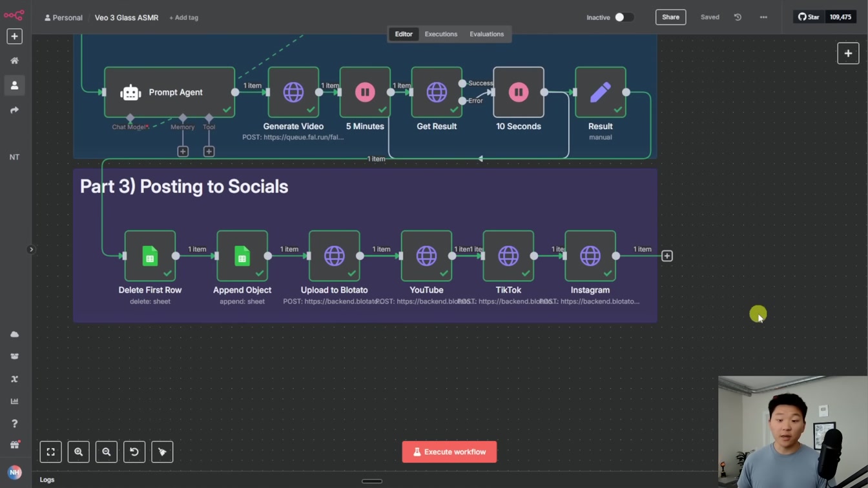This screenshot has height=488, width=868.
Task: Select the Result edit node
Action: point(601,92)
